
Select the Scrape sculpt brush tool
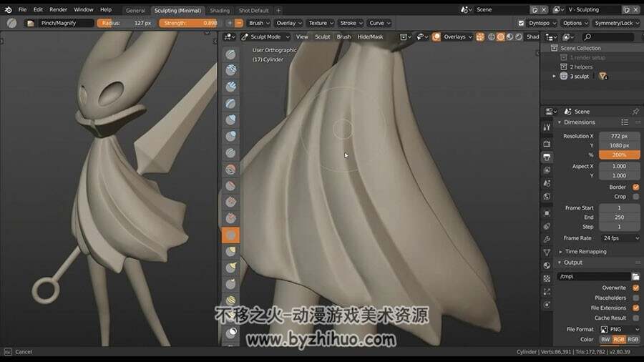pos(230,218)
